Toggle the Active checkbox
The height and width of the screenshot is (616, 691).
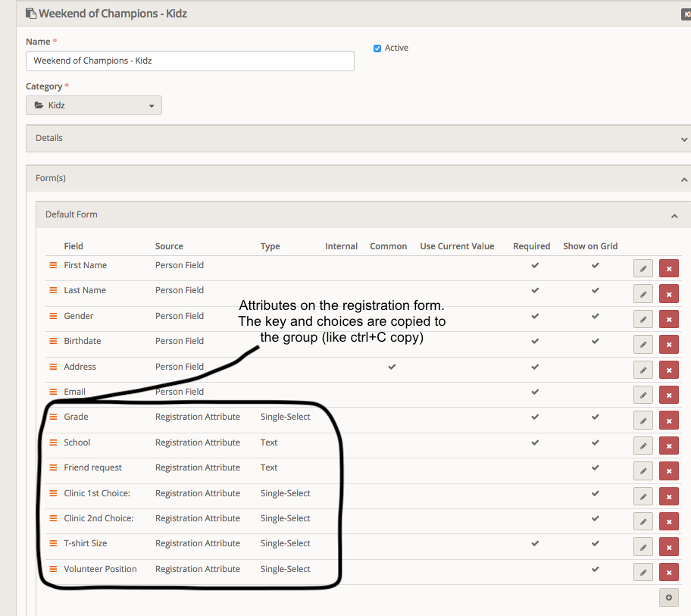click(x=377, y=48)
